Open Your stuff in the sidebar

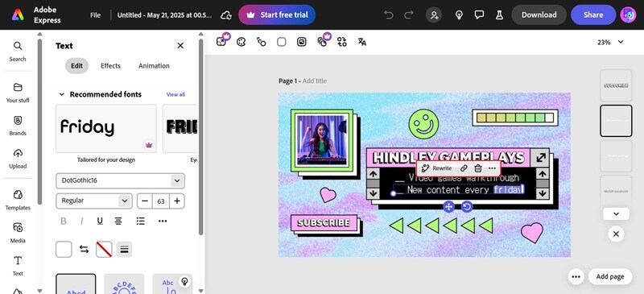tap(18, 93)
